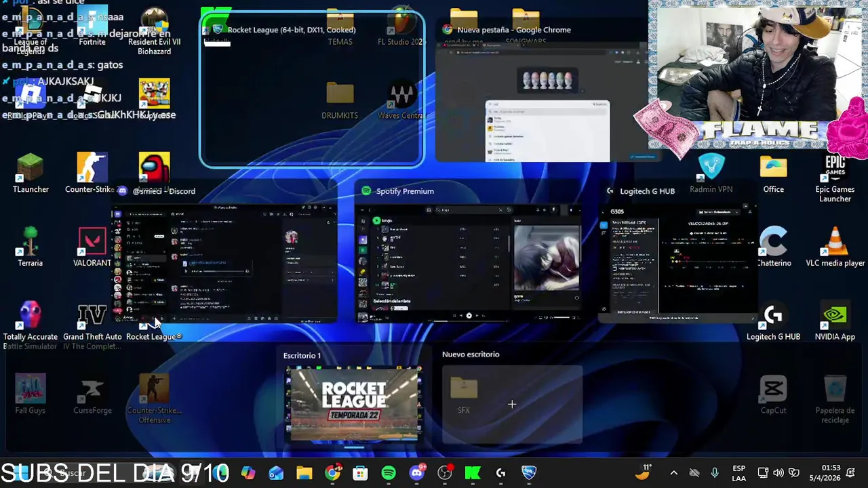The image size is (868, 488).
Task: Click the CapCut desktop icon
Action: 773,394
